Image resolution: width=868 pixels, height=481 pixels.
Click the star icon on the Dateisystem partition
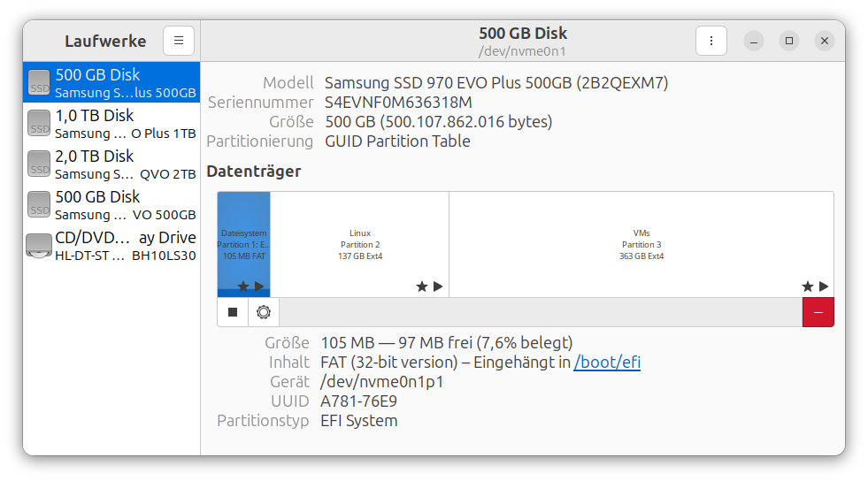(243, 286)
